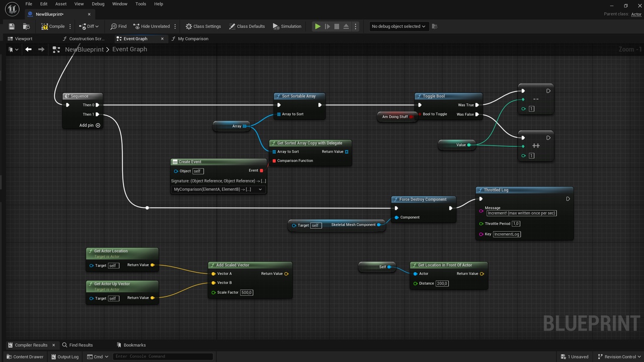Compile the blueprint
The height and width of the screenshot is (362, 644).
(x=53, y=26)
